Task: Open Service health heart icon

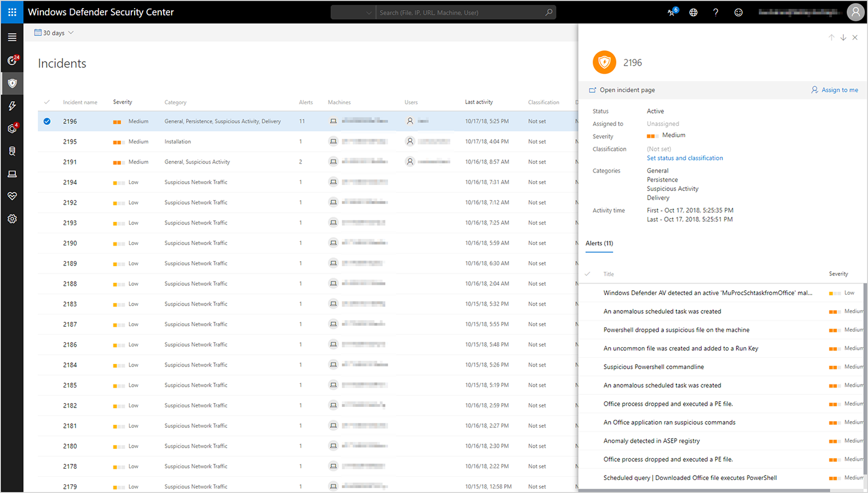Action: click(12, 196)
